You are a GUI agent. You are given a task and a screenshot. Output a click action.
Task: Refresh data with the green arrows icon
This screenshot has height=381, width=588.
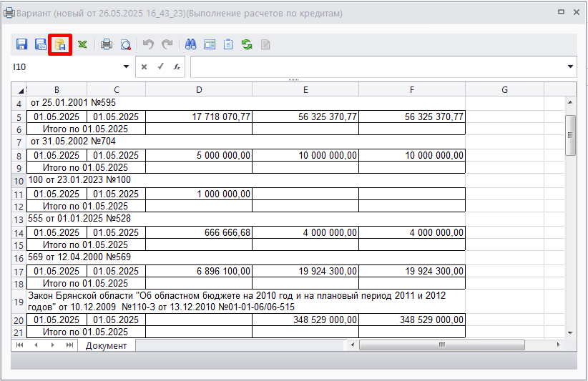click(x=247, y=44)
